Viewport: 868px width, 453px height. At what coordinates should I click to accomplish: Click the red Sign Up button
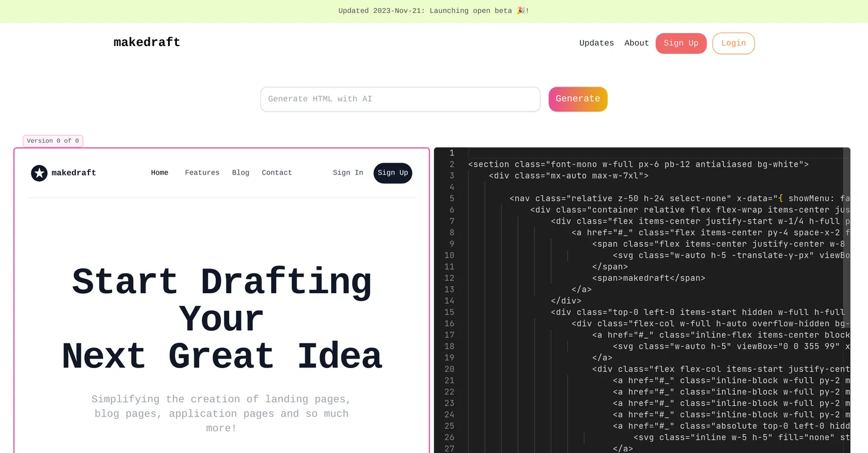pyautogui.click(x=681, y=43)
